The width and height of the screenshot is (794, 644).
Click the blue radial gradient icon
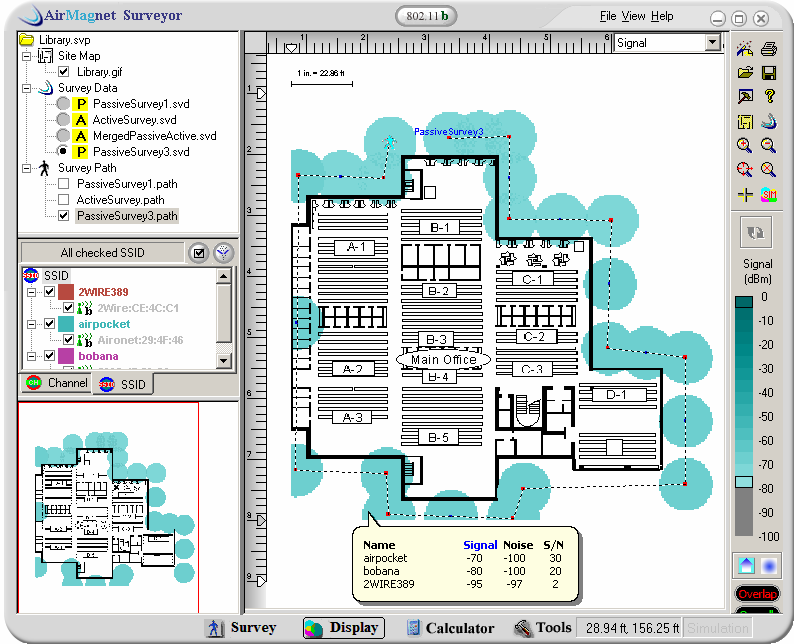(769, 565)
